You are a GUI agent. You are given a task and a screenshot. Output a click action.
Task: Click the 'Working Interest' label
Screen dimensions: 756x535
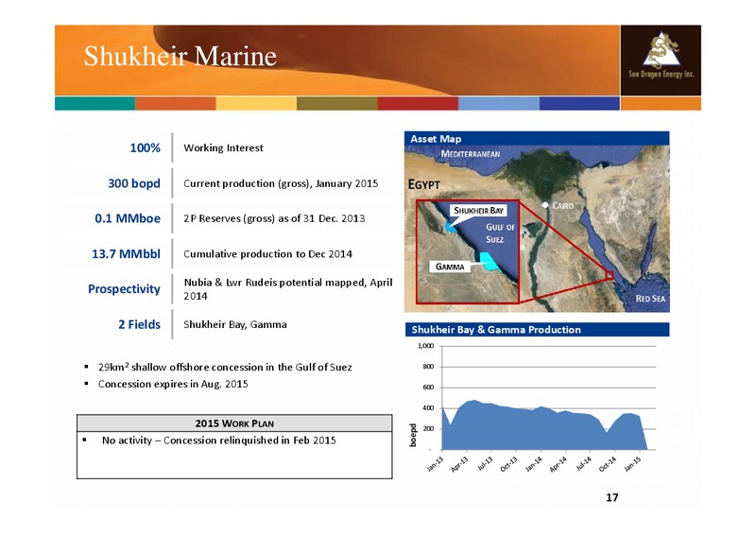tap(223, 147)
